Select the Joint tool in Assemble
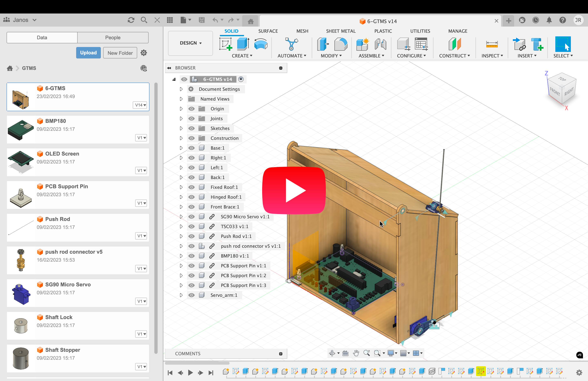Screen dimensions: 588x381 (x=381, y=44)
